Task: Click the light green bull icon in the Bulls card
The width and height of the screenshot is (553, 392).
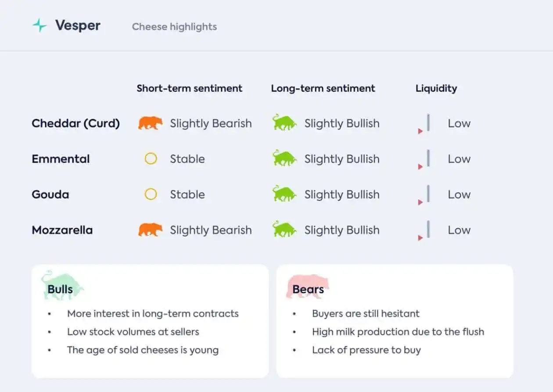Action: click(x=62, y=285)
